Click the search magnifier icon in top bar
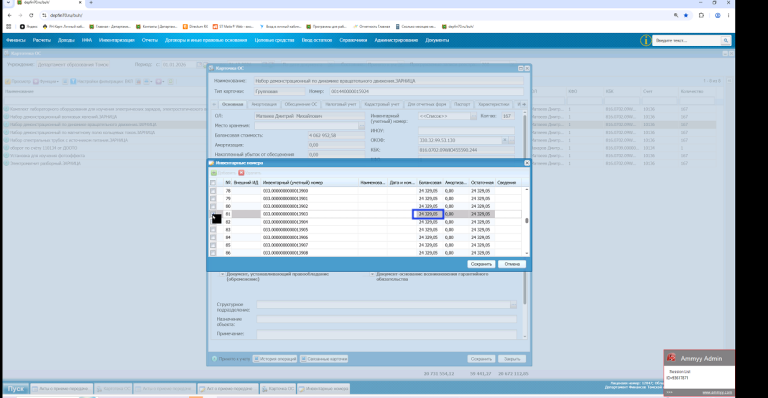Viewport: 768px width, 398px height. (725, 40)
